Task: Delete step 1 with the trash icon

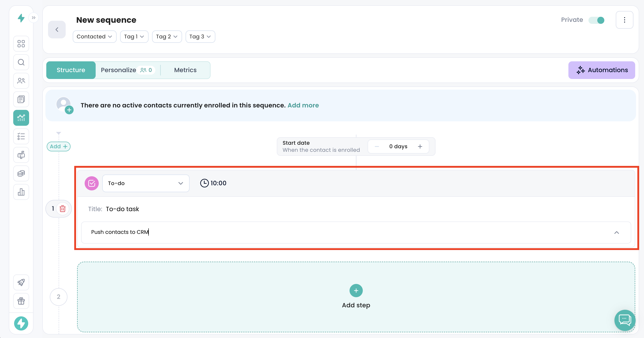Action: click(63, 209)
